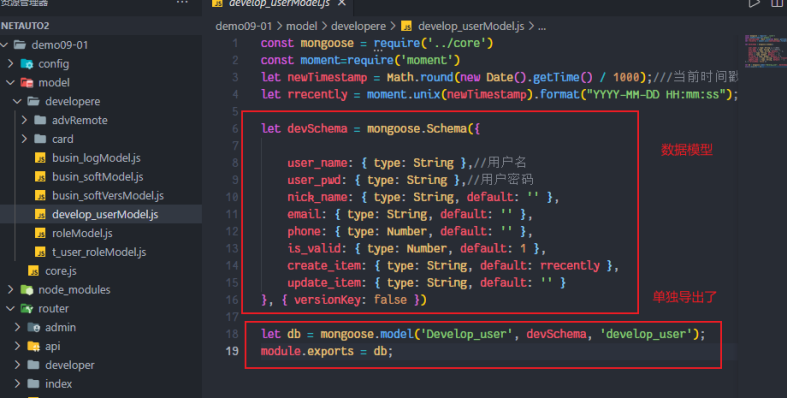Click the config folder gear icon
This screenshot has height=398, width=787.
pyautogui.click(x=27, y=64)
